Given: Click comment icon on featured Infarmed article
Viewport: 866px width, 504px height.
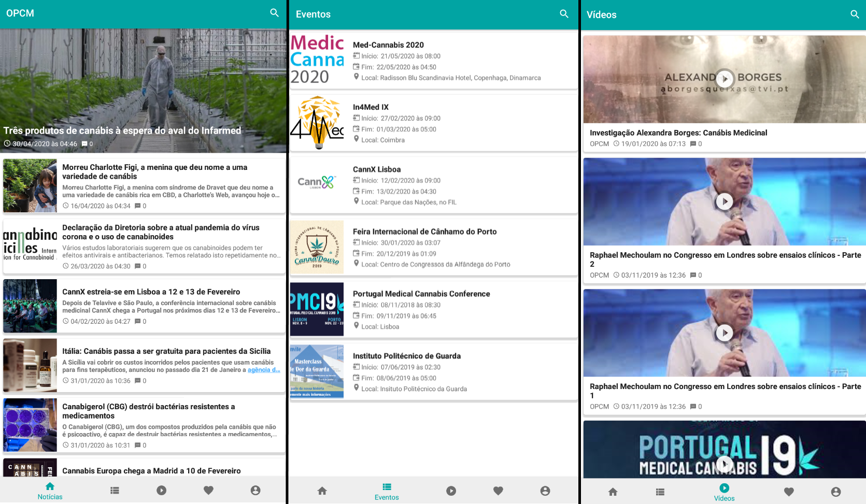Looking at the screenshot, I should point(84,143).
